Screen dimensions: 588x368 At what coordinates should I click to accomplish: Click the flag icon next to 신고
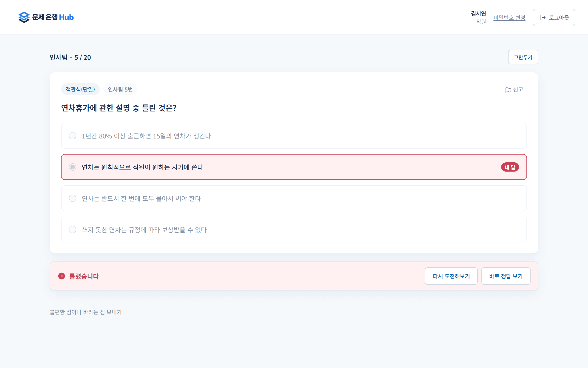[x=508, y=90]
